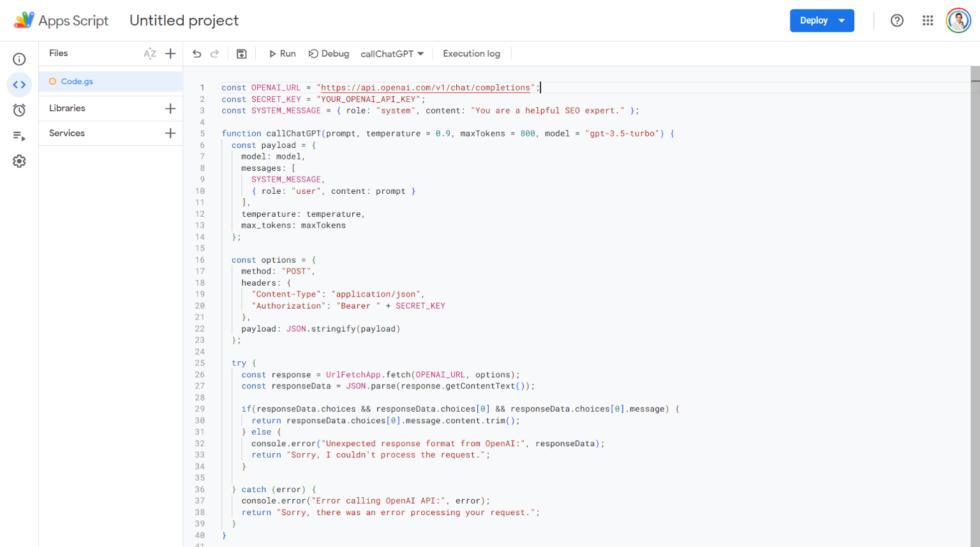Add a new file with the plus icon

[x=170, y=53]
